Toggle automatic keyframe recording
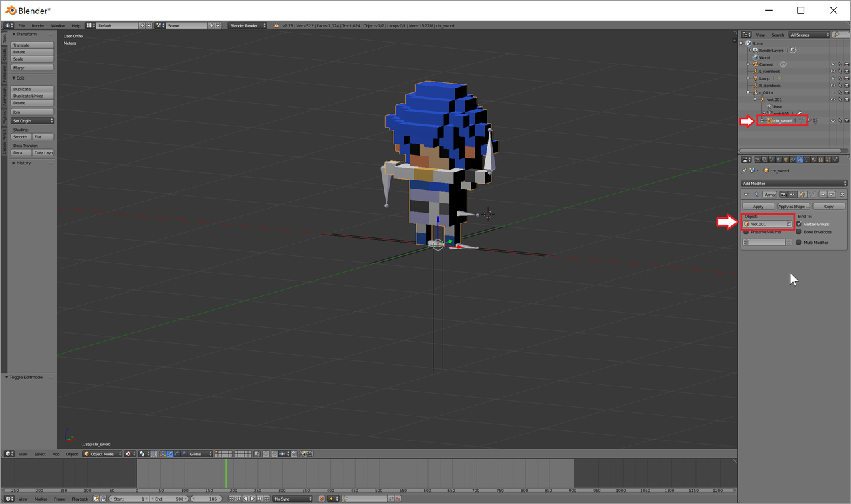Viewport: 851px width, 504px height. click(x=322, y=499)
